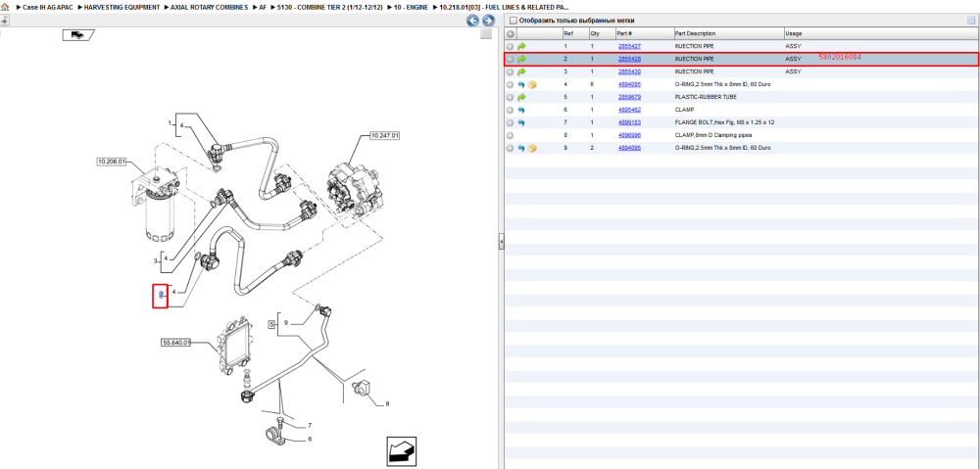Sort by the Ref column header
Screen dimensions: 980x469
point(567,33)
